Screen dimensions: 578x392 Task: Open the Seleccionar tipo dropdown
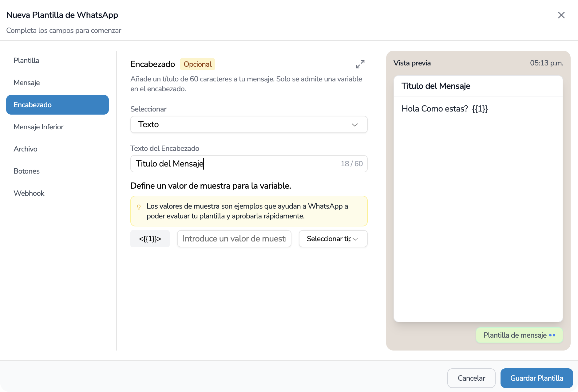pos(333,239)
